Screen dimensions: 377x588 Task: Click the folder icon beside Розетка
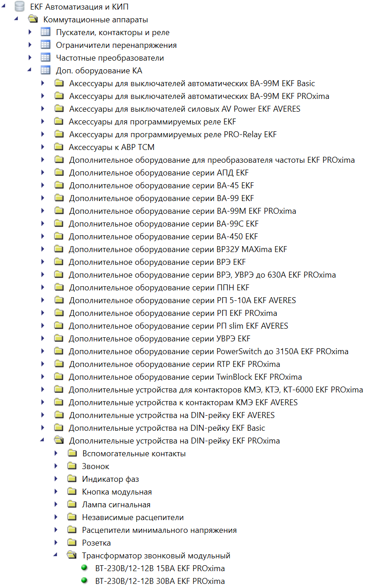pos(71,543)
